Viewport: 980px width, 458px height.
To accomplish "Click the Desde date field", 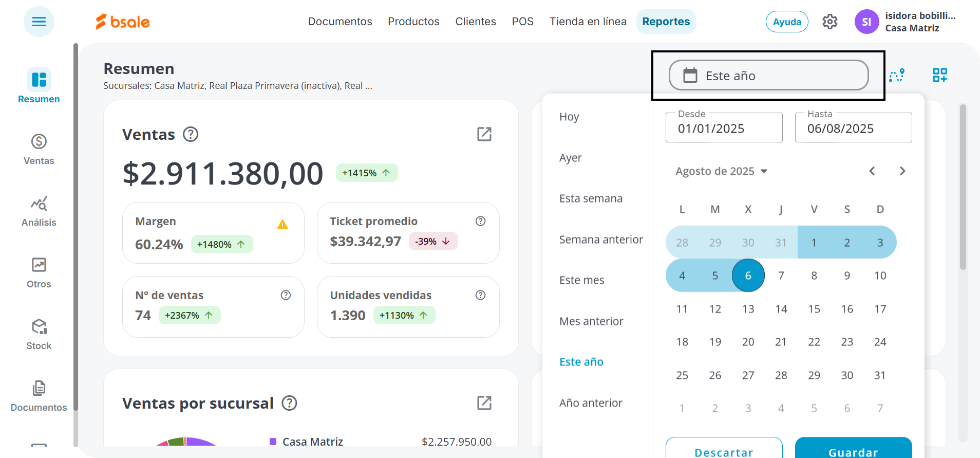I will click(724, 127).
